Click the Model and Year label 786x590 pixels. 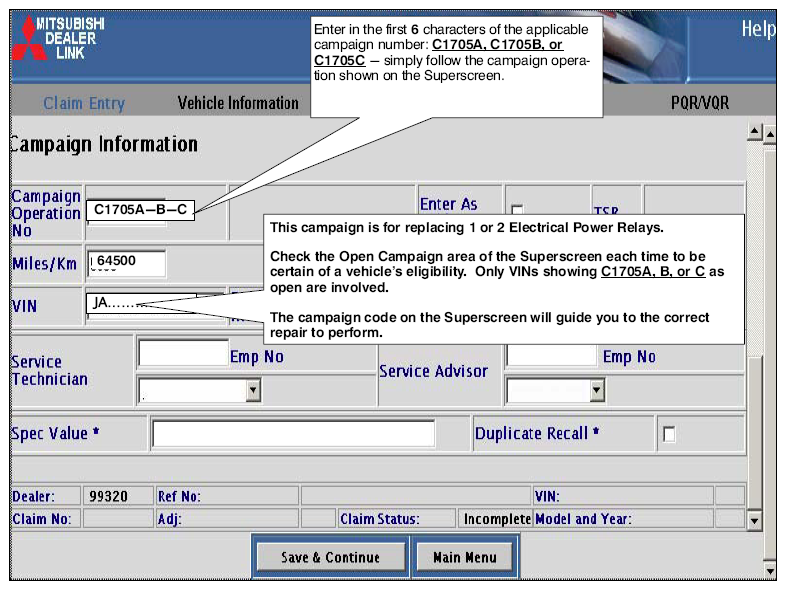583,519
